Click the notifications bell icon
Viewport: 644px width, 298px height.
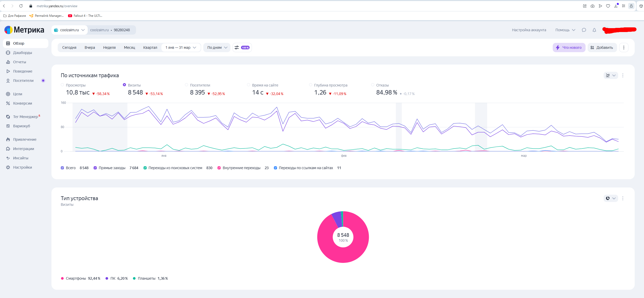594,30
